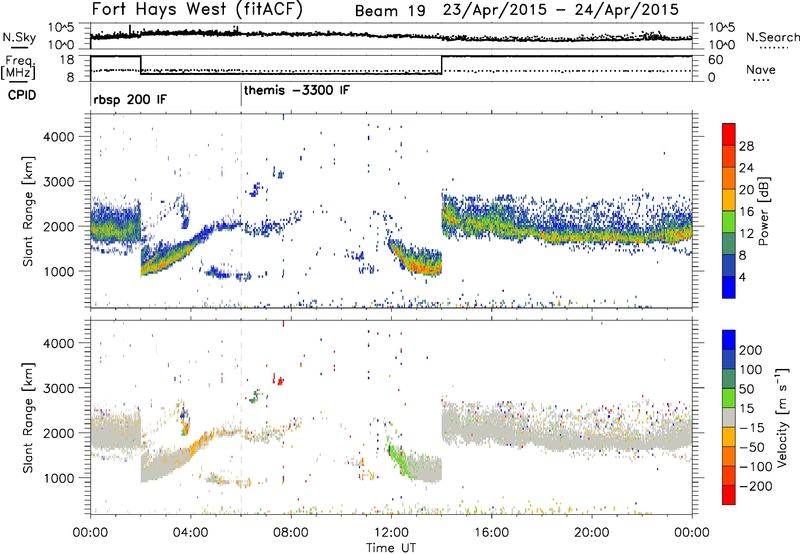Click the left '10^5' noise axis tick
Screen dimensions: 800x554
[x=61, y=28]
